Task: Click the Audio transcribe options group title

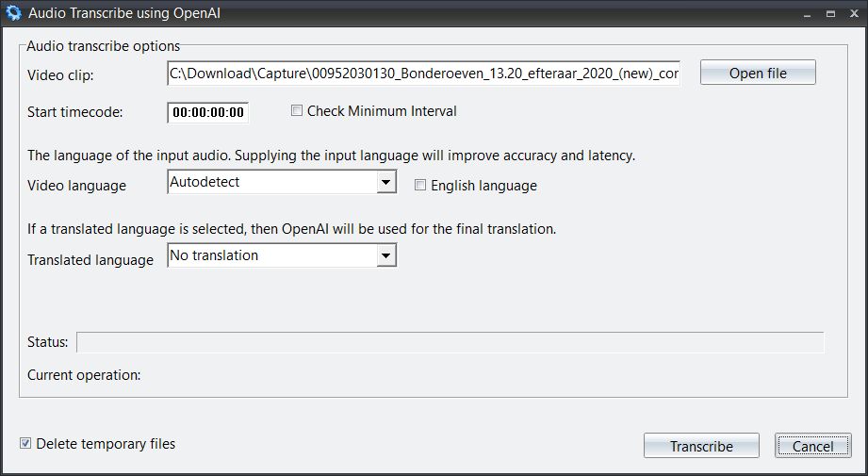Action: click(104, 46)
